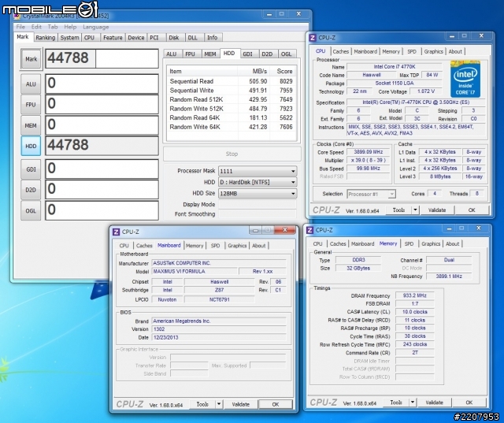Click the Display Mode field in CrystalMark
The image size is (504, 423).
point(258,205)
